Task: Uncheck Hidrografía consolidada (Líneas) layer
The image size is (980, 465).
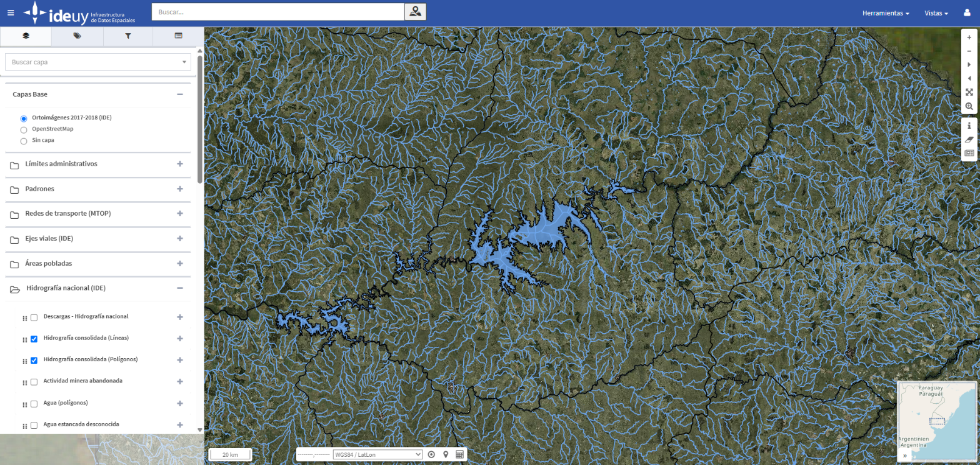Action: (34, 339)
